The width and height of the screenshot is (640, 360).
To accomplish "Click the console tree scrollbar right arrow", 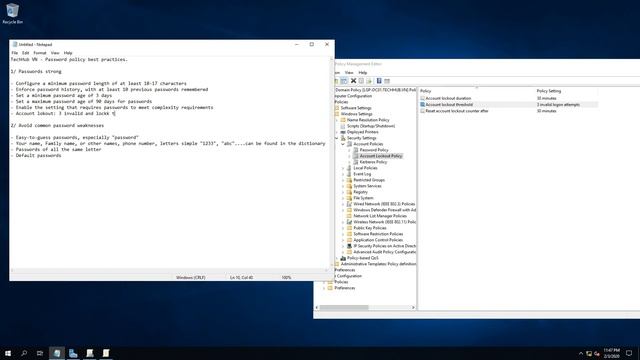I will (x=413, y=308).
